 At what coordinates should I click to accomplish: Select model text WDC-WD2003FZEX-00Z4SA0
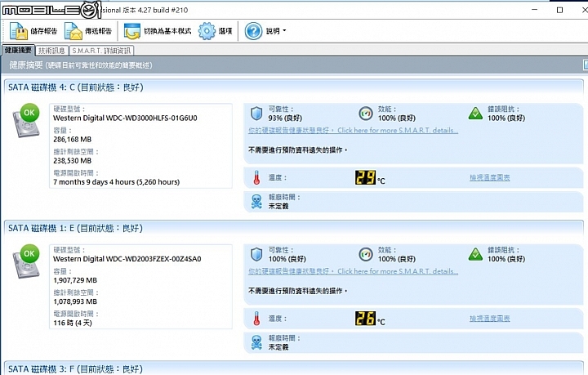coord(154,259)
